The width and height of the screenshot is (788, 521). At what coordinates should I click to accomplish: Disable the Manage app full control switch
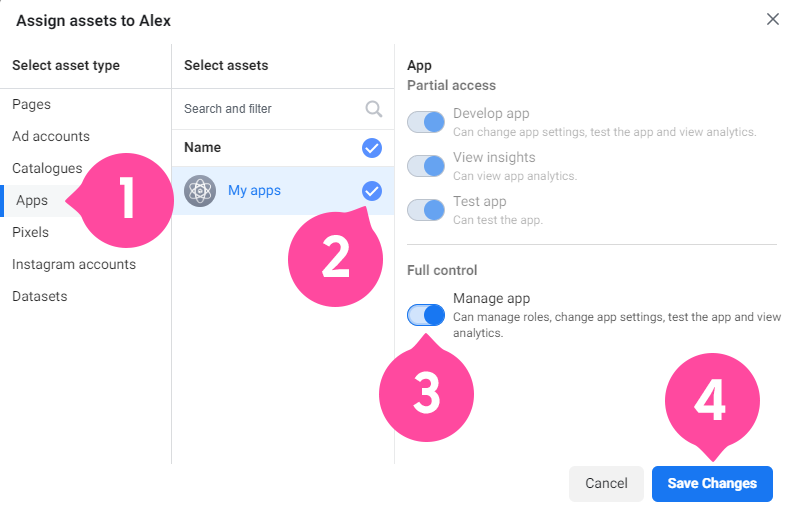[426, 315]
